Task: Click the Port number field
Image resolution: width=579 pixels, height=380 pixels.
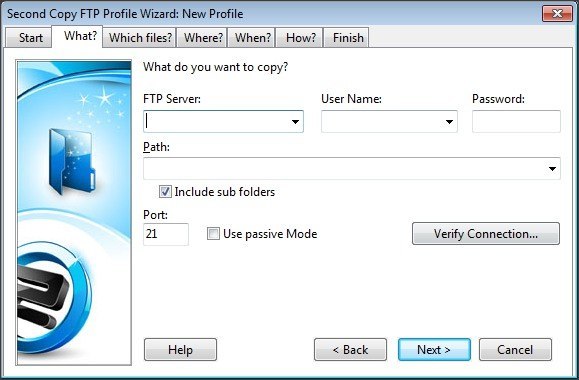Action: (166, 234)
